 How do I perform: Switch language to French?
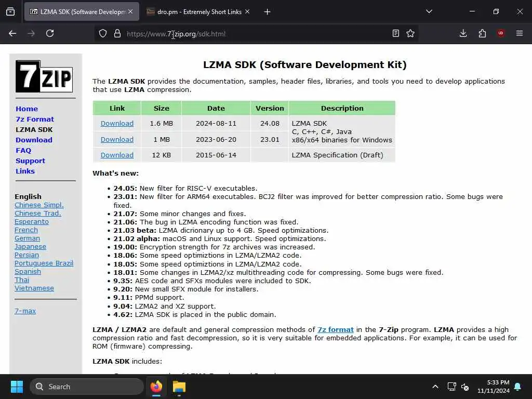click(26, 230)
